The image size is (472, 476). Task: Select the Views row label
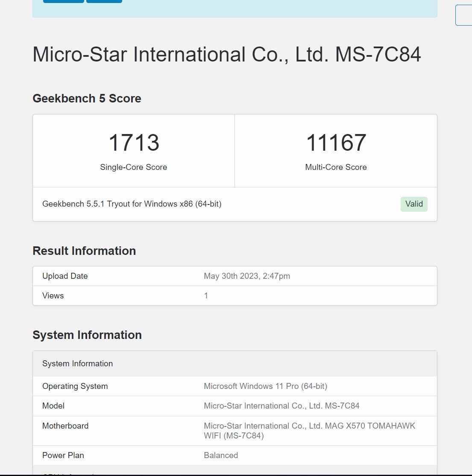53,296
